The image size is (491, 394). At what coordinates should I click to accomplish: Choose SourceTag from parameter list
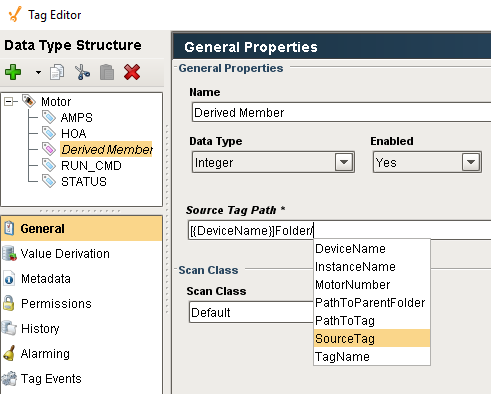(372, 339)
